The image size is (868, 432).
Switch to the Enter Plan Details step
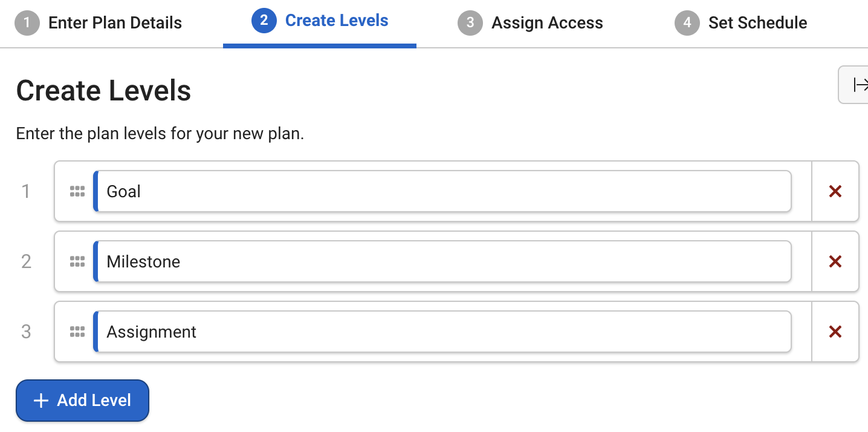(115, 22)
